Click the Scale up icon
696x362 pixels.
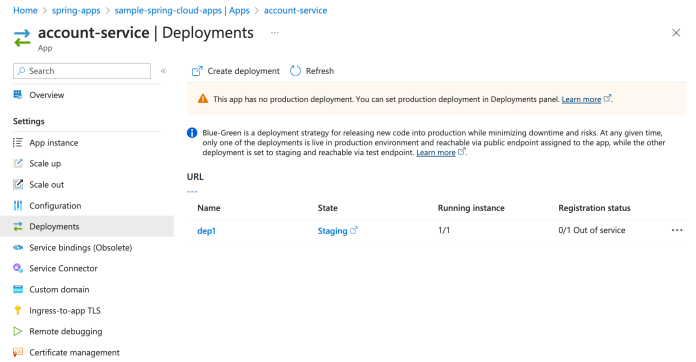coord(18,163)
